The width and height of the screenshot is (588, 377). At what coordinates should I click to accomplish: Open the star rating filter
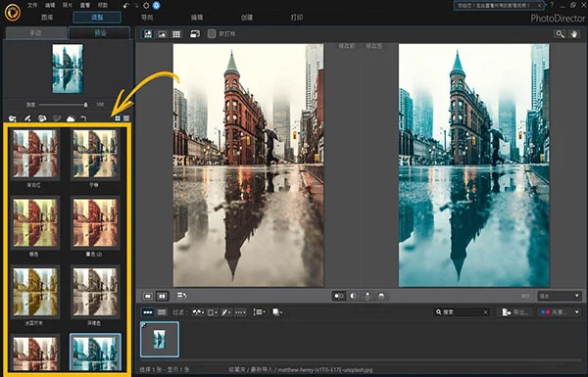click(x=240, y=312)
